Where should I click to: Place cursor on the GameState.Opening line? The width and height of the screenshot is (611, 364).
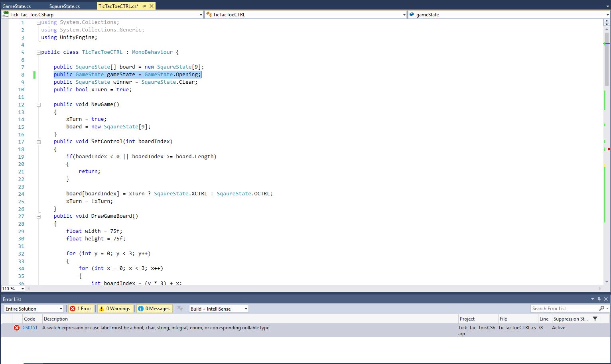coord(128,75)
